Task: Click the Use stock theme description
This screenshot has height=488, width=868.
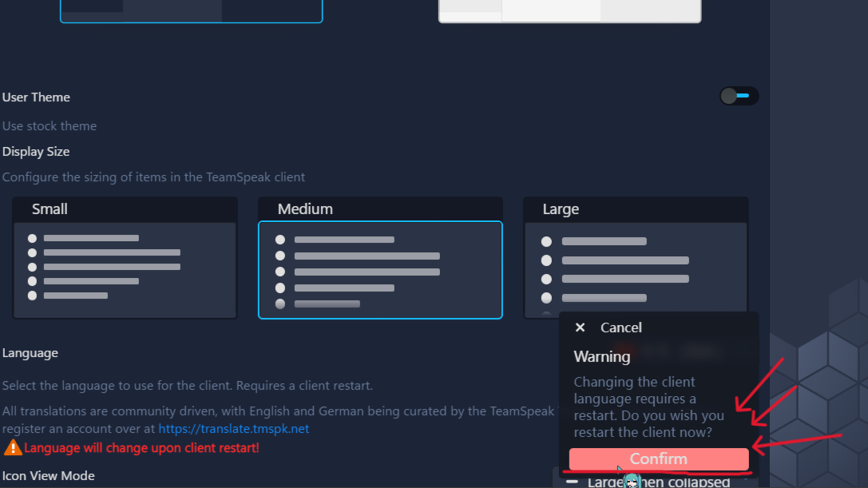Action: (50, 126)
